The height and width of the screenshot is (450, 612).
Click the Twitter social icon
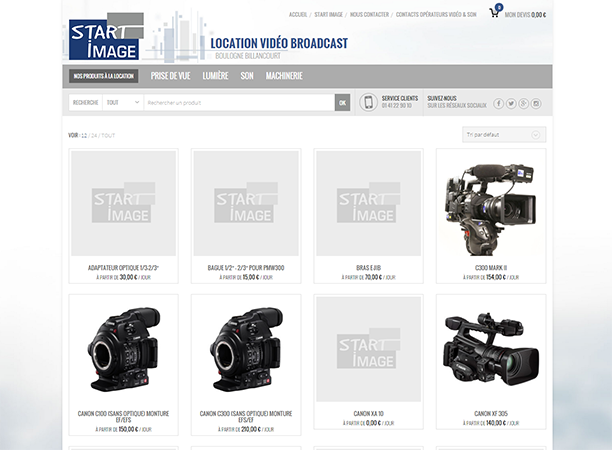(x=511, y=103)
